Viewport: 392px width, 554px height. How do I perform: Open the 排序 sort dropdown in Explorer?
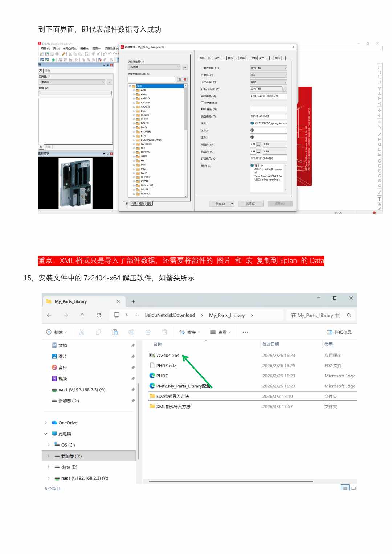coord(190,332)
